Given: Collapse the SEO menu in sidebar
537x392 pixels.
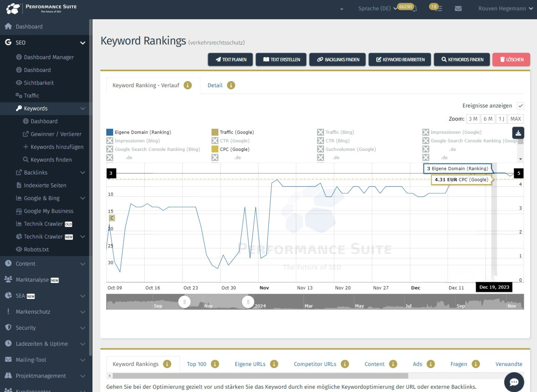Looking at the screenshot, I should pos(82,42).
